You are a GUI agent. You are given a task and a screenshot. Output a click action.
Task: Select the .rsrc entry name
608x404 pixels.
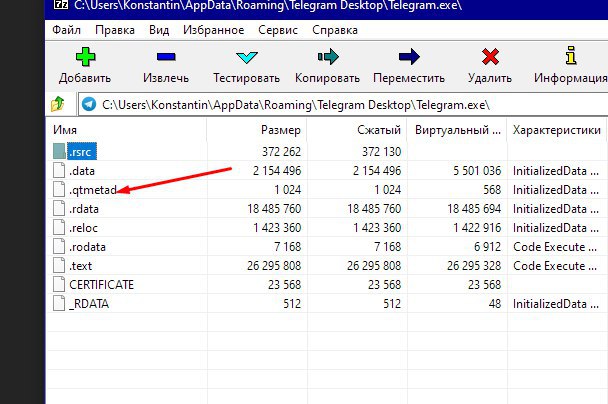point(82,152)
